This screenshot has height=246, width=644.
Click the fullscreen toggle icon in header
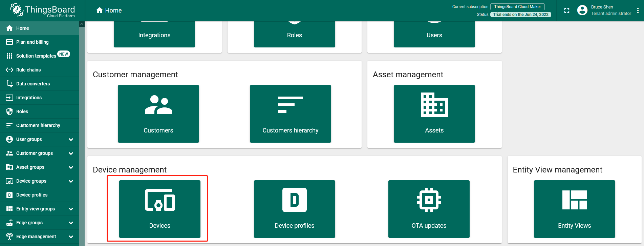(x=566, y=11)
